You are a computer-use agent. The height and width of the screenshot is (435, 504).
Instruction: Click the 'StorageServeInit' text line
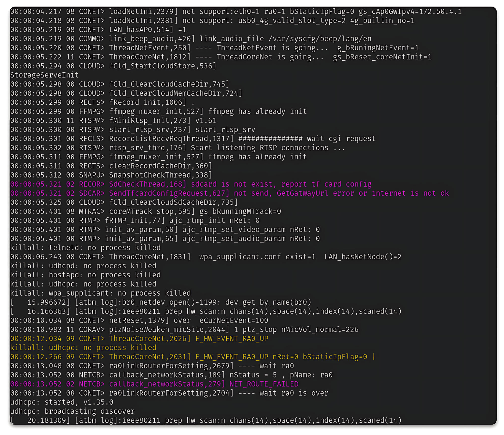pyautogui.click(x=44, y=75)
